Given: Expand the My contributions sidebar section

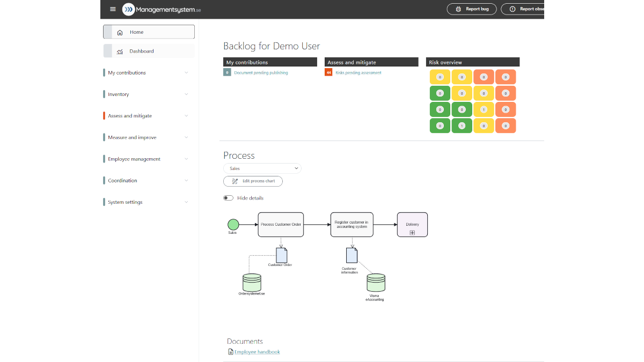Looking at the screenshot, I should tap(146, 73).
